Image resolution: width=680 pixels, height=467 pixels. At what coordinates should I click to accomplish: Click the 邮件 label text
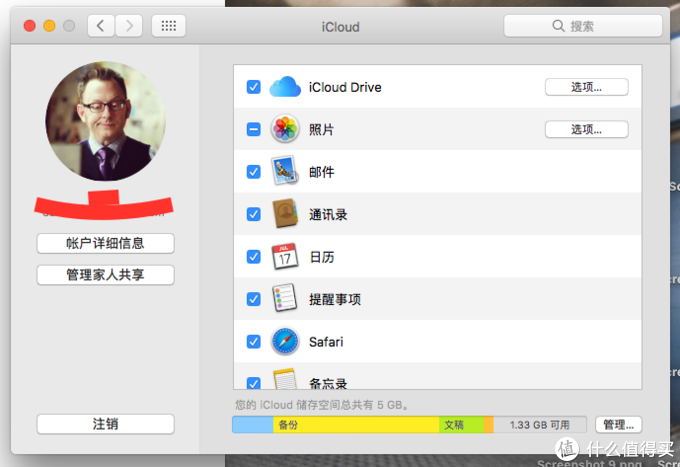[x=322, y=172]
